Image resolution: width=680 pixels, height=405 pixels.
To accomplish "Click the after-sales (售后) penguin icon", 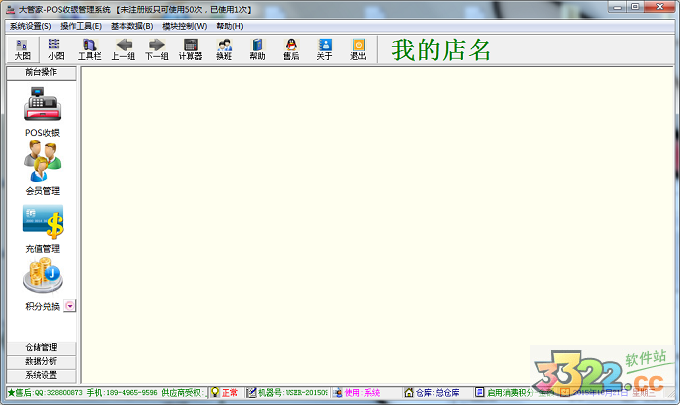I will (x=291, y=49).
